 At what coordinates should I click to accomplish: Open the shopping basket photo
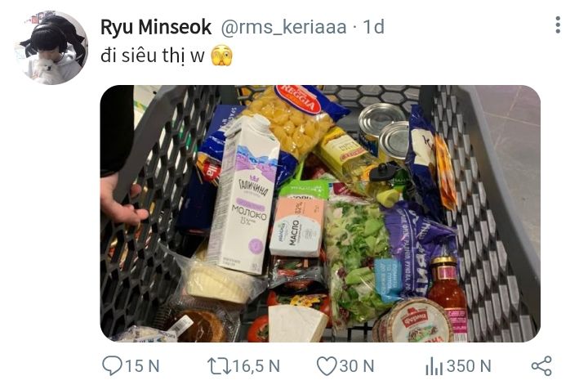[x=320, y=213]
